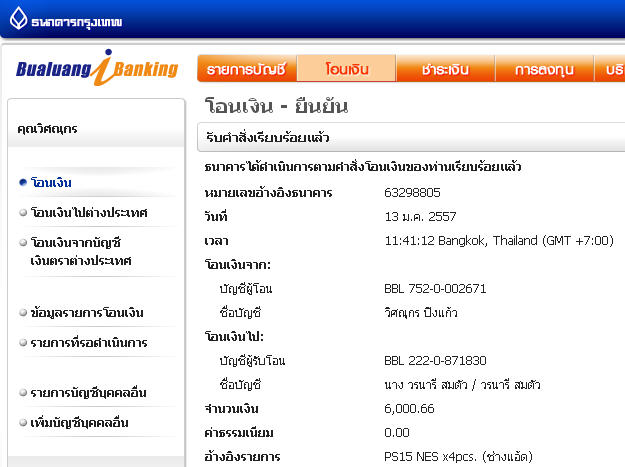
Task: Click the ค่าธรรมเนียม label
Action: 239,433
